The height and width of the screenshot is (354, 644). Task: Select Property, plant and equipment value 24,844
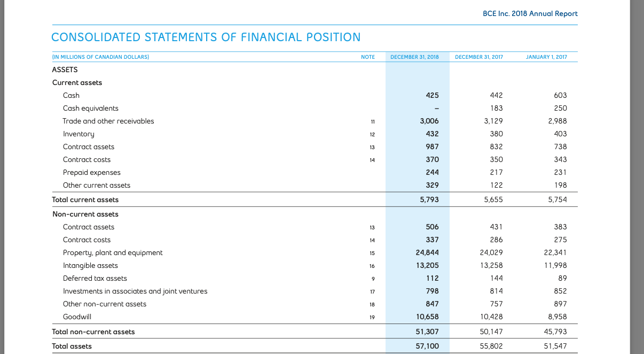click(x=427, y=252)
